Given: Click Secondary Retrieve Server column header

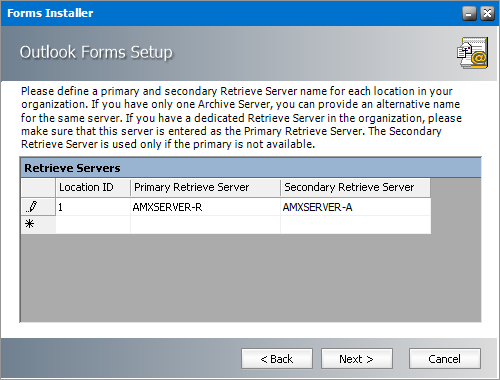Looking at the screenshot, I should tap(355, 187).
